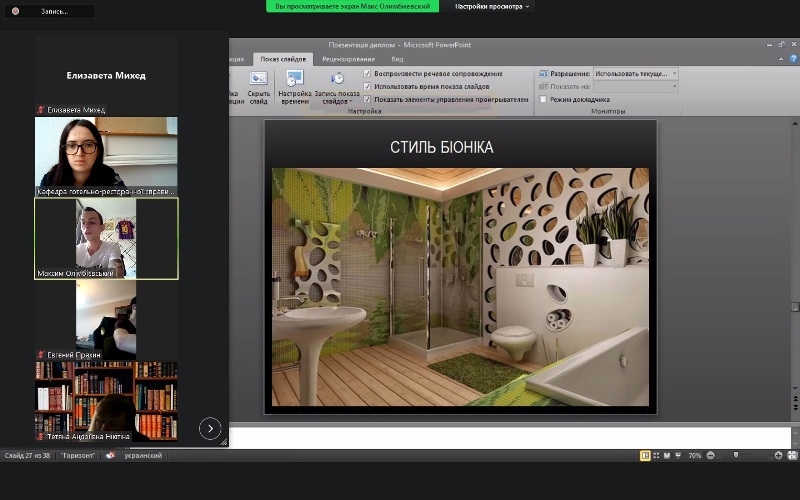The height and width of the screenshot is (500, 800).
Task: Open the Вид ribbon tab
Action: click(x=397, y=59)
